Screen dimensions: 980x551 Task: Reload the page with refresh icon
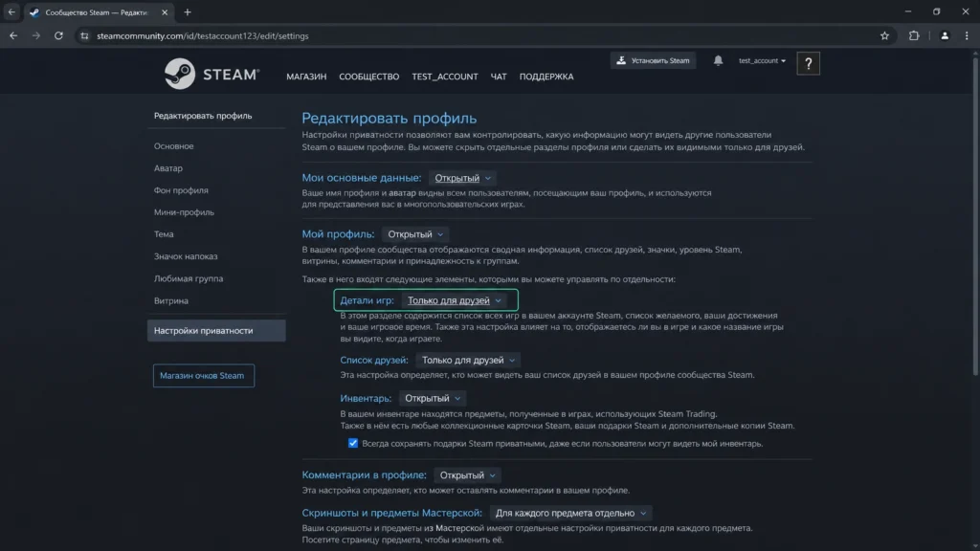(58, 35)
